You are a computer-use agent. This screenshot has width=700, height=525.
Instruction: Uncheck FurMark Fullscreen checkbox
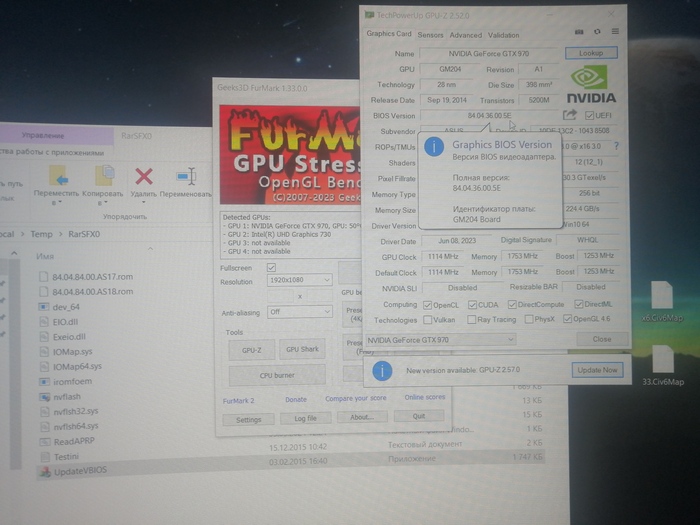click(271, 267)
